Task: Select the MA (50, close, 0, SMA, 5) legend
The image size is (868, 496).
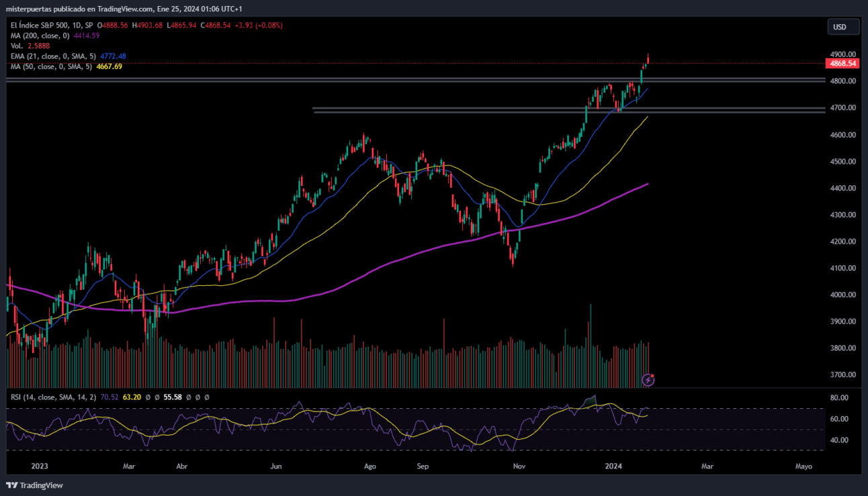Action: tap(51, 66)
